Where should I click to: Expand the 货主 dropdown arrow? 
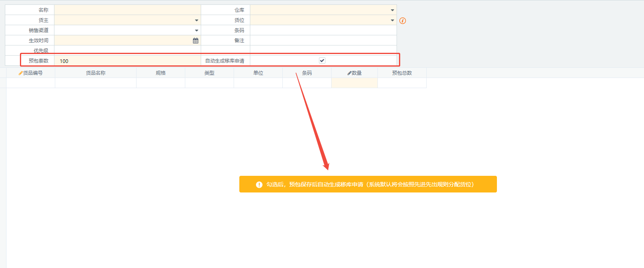[197, 20]
